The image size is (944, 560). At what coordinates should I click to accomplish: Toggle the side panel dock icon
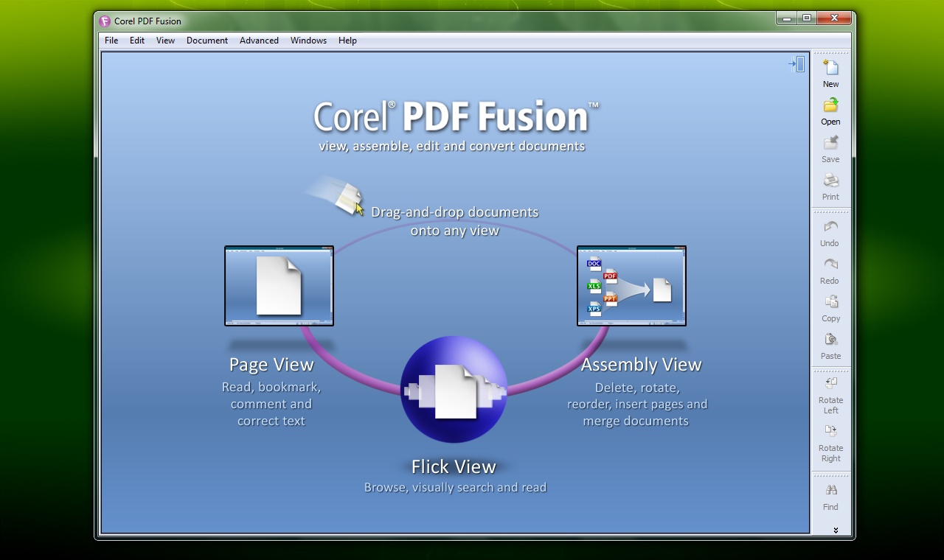(796, 65)
